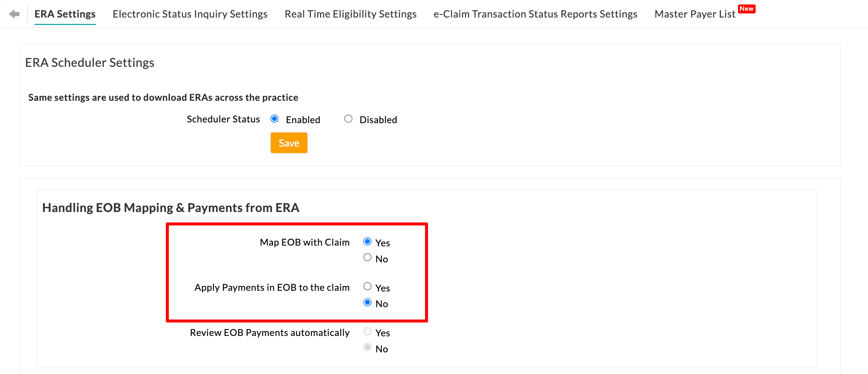The height and width of the screenshot is (374, 868).
Task: Select Yes for Apply Payments in EOB
Action: tap(368, 286)
